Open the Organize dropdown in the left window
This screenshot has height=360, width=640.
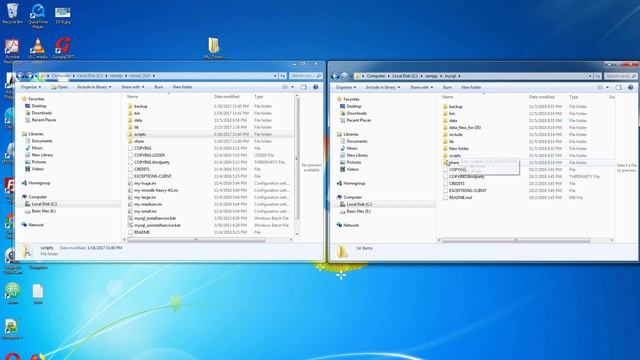pos(31,87)
